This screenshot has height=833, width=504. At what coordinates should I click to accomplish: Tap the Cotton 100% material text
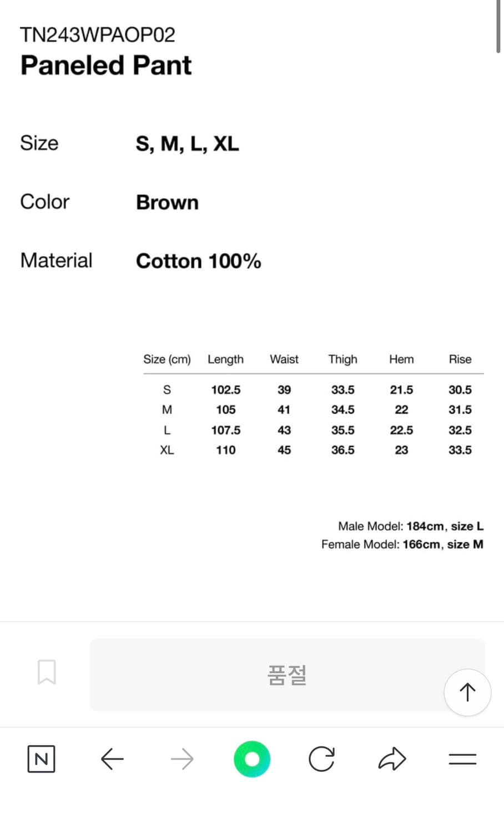click(x=198, y=261)
